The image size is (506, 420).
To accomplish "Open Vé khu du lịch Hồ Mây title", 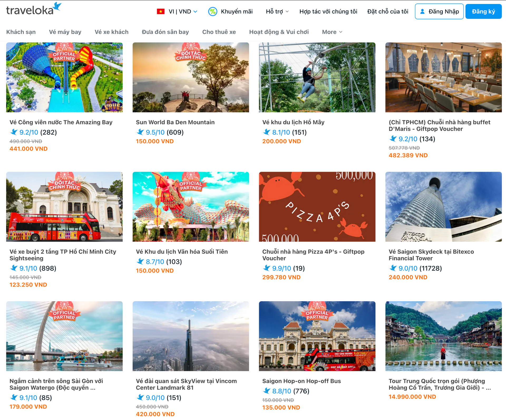I will click(293, 122).
